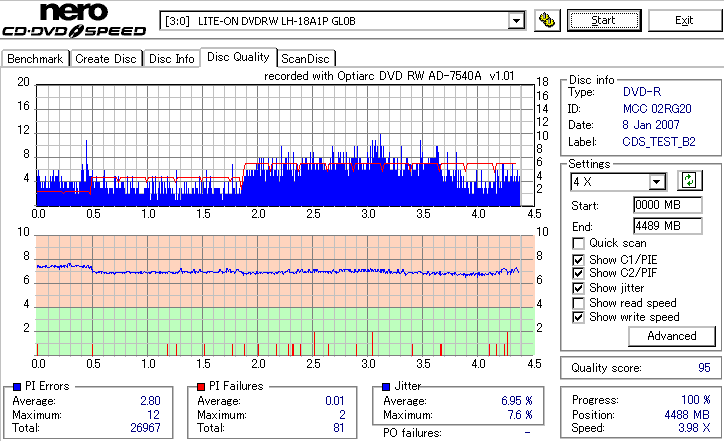Click Progress value 100 %
Viewport: 724px width, 441px height.
click(696, 400)
